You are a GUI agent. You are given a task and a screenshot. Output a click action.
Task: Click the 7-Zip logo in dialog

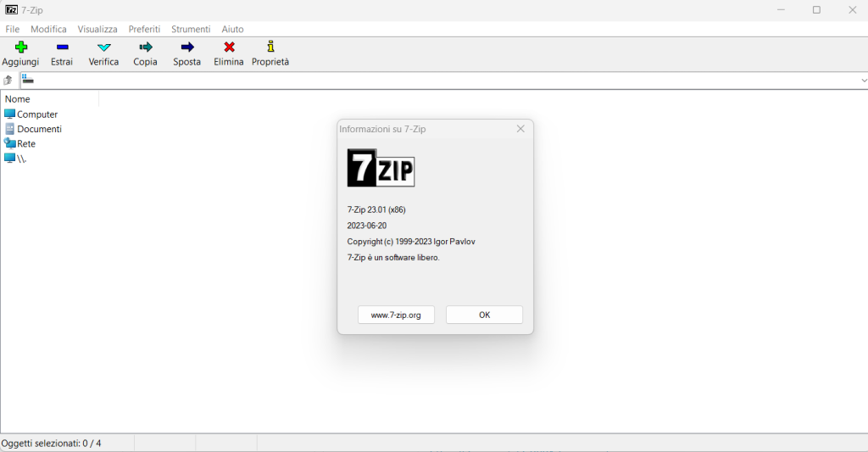(381, 168)
